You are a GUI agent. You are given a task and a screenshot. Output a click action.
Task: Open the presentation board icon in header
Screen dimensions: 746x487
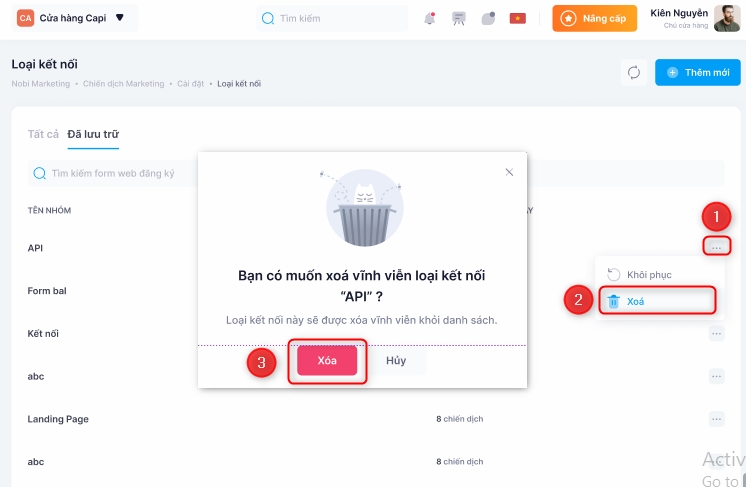(x=459, y=18)
